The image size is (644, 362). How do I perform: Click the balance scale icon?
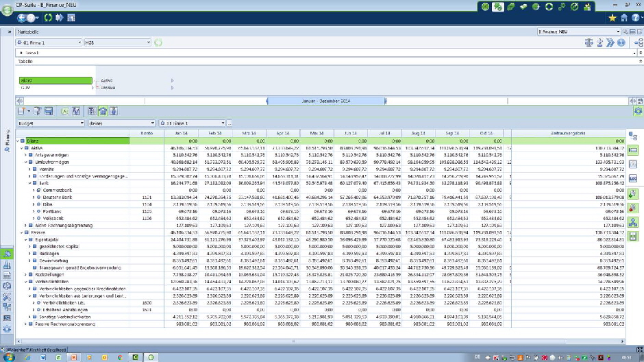tap(589, 43)
